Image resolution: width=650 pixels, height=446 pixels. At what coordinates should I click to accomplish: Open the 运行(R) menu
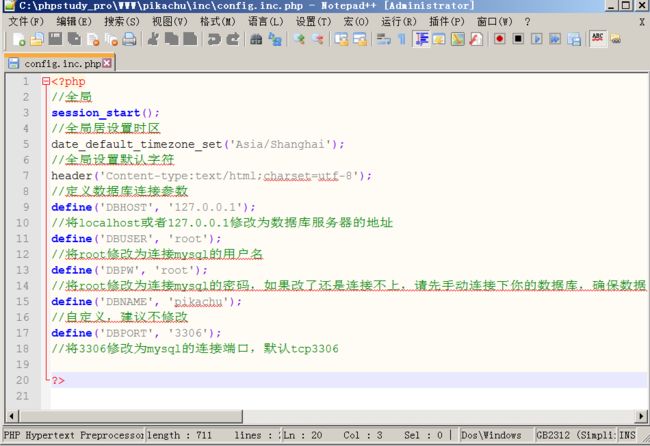pyautogui.click(x=398, y=22)
